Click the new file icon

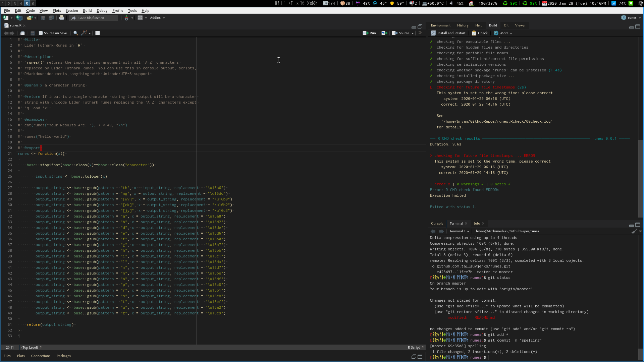(x=5, y=18)
